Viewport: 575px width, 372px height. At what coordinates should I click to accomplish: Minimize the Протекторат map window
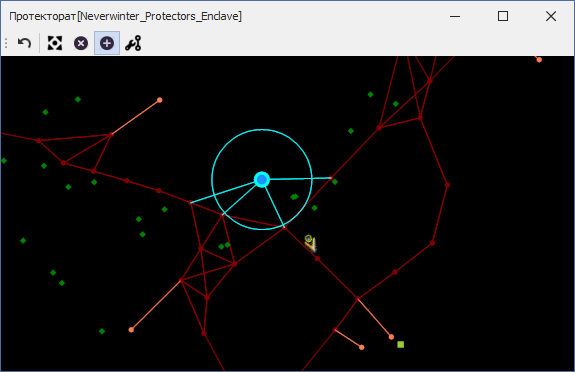(x=455, y=16)
